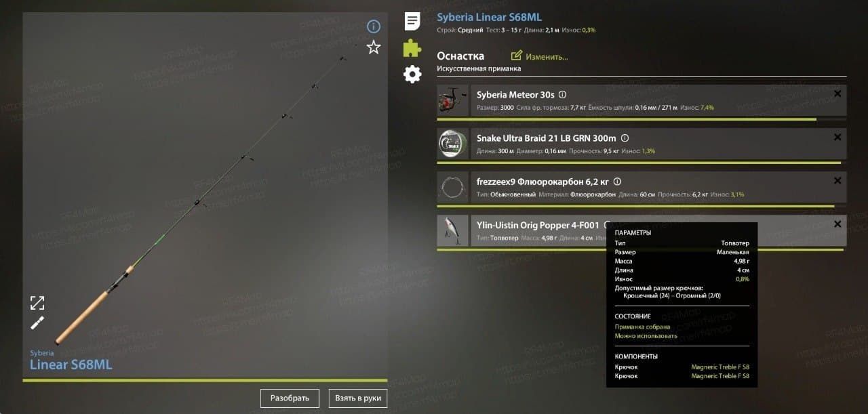868x414 pixels.
Task: Open the rod info icon above the star
Action: (374, 26)
